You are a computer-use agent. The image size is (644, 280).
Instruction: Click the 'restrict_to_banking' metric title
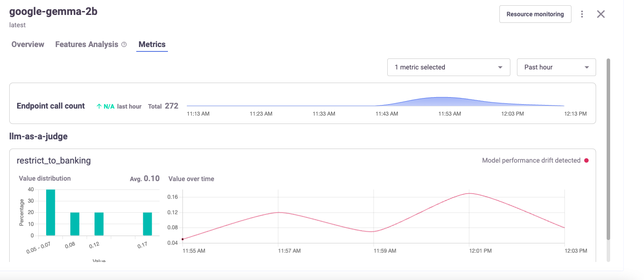click(x=54, y=160)
